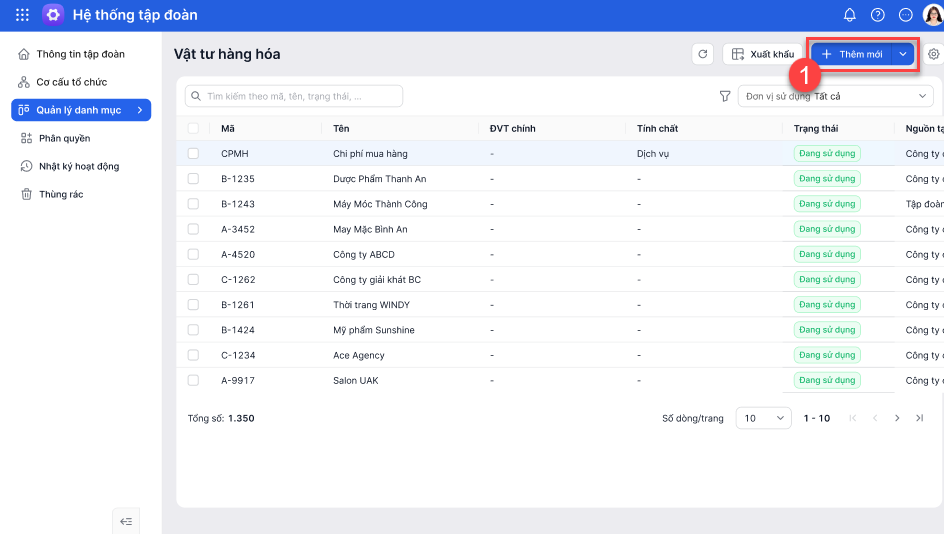Expand the arrow next to Thêm mới
This screenshot has width=944, height=534.
(x=903, y=54)
